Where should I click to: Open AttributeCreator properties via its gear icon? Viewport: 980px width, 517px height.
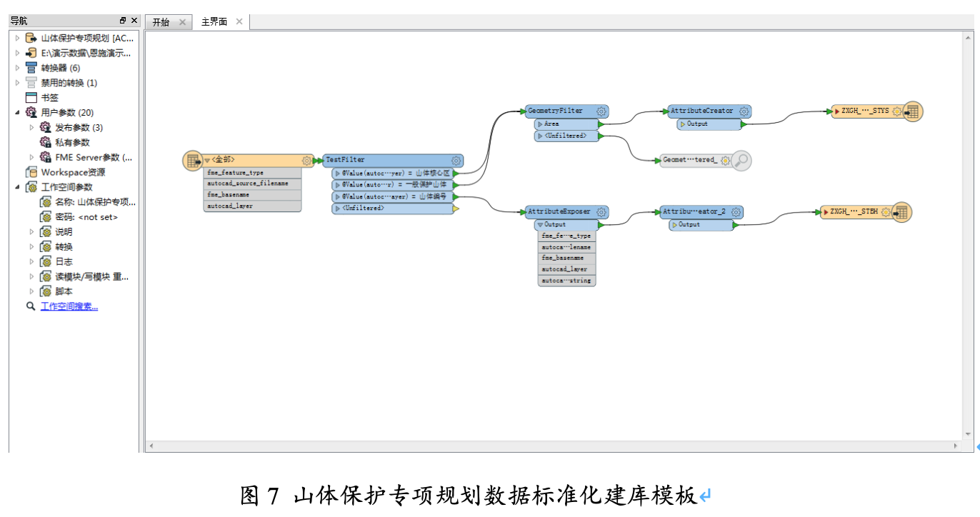(743, 111)
